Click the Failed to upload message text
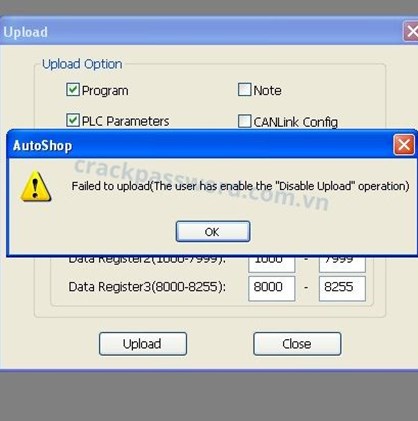 point(240,186)
